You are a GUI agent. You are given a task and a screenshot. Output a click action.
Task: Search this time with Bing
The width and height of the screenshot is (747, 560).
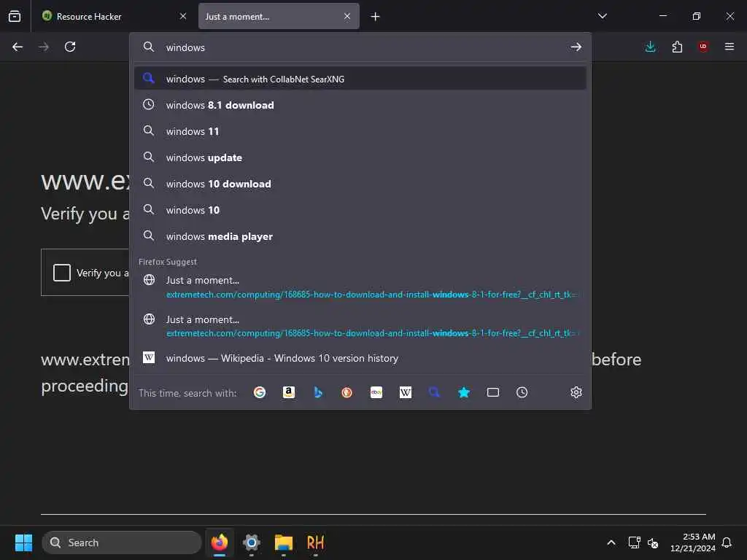click(318, 392)
